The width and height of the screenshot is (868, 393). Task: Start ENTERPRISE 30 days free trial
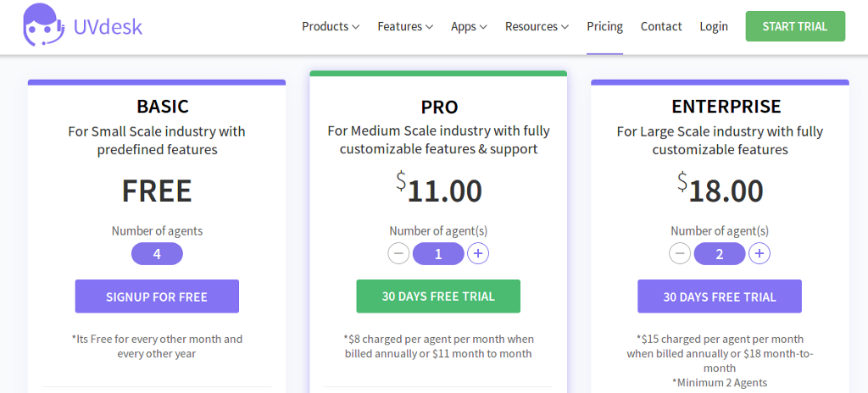(720, 296)
